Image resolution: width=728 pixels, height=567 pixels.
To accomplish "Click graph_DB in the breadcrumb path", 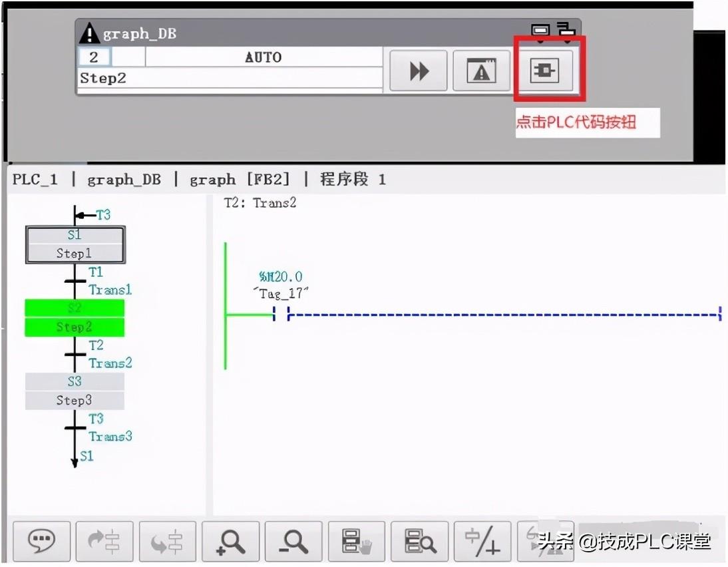I will tap(124, 180).
